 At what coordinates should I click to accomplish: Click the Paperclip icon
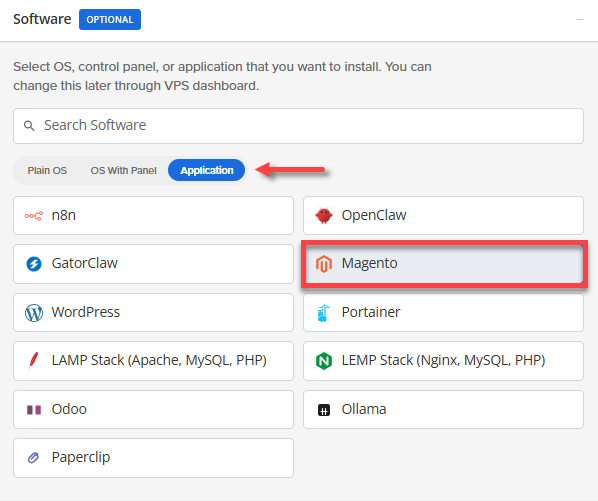(34, 458)
